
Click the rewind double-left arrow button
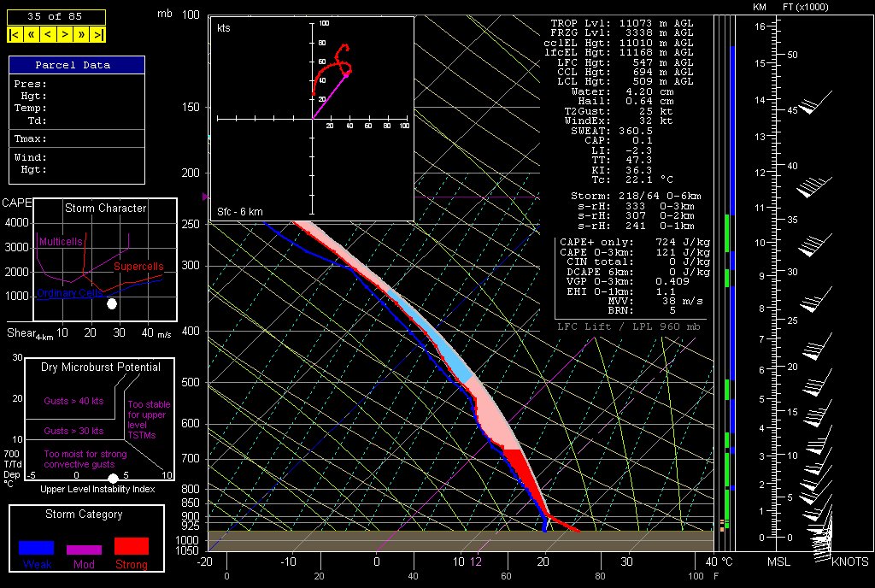tap(31, 34)
